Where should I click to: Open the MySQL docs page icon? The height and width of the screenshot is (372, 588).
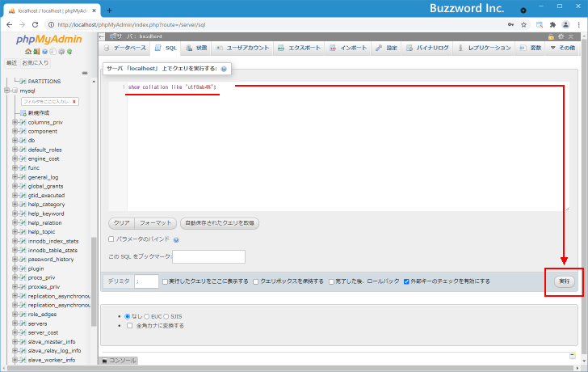(52, 52)
